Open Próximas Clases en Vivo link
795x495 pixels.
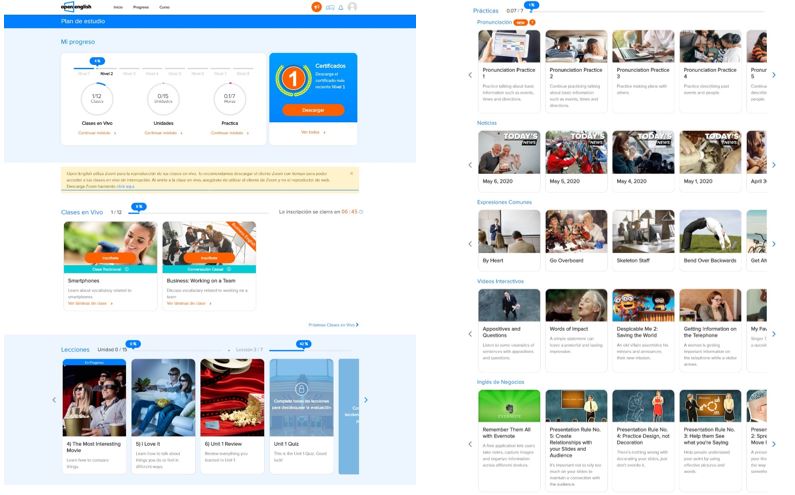pyautogui.click(x=333, y=325)
